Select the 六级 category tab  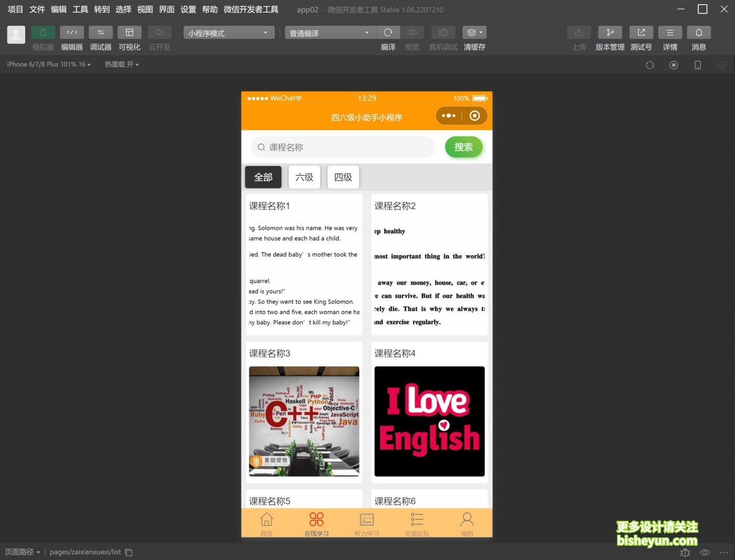coord(304,177)
